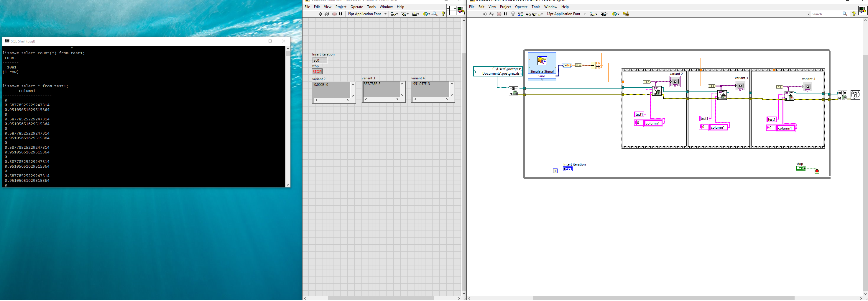
Task: Maximize the SQL Shell window
Action: point(270,41)
